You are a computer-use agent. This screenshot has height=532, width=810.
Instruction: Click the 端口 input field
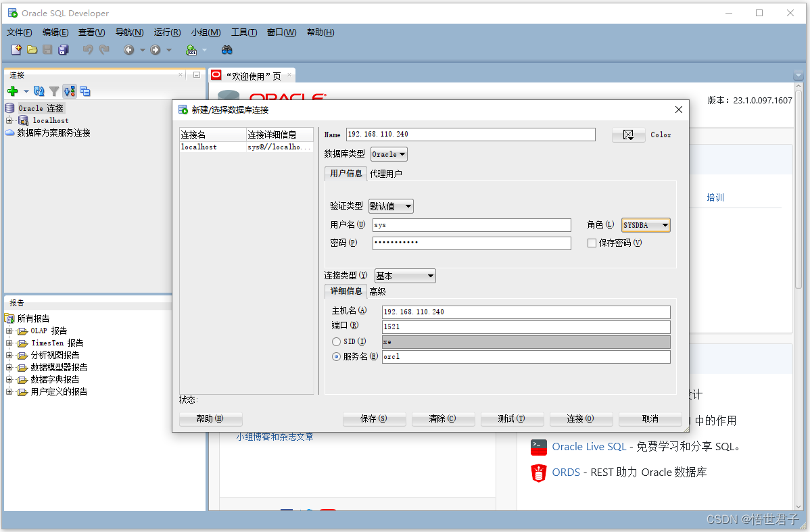[526, 327]
